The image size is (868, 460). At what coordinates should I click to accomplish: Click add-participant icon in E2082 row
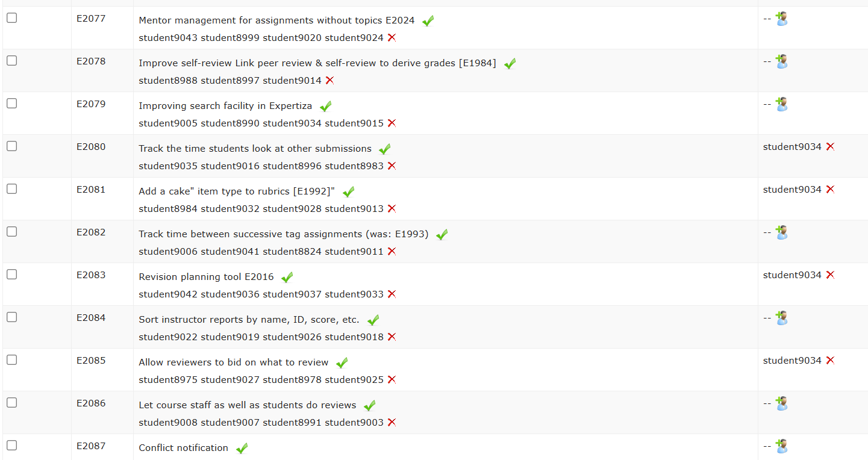(781, 233)
